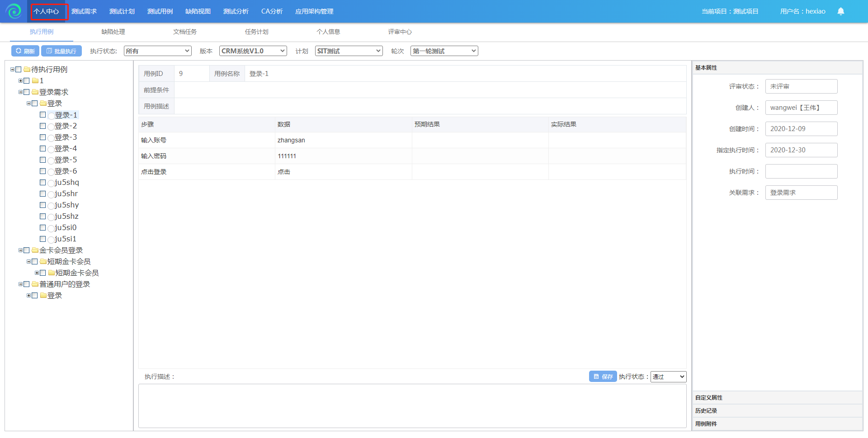Image resolution: width=868 pixels, height=438 pixels.
Task: Open the 计划 dropdown showing SIT测试
Action: (x=349, y=51)
